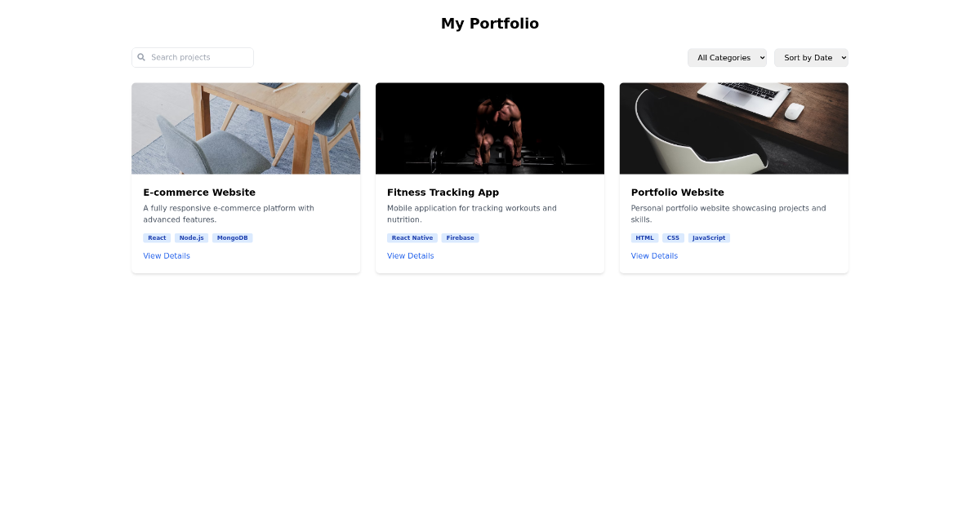The height and width of the screenshot is (514, 980).
Task: Click the Fitness Tracking App project image
Action: [x=489, y=128]
